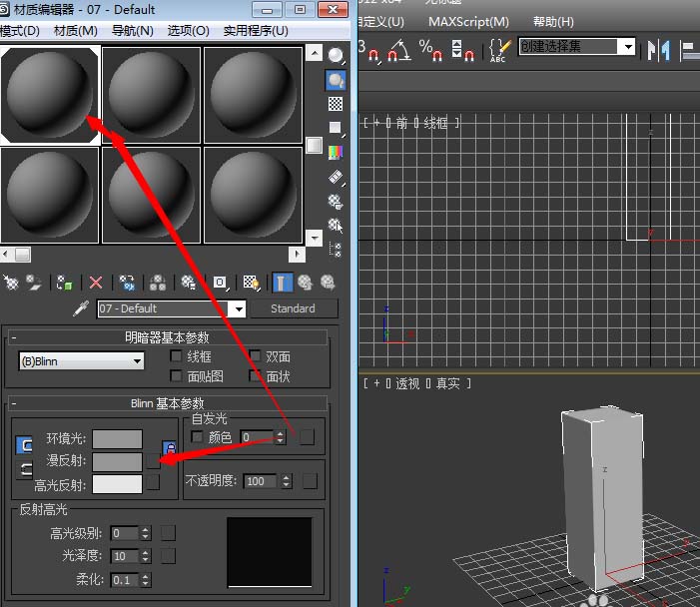
Task: Click the 自发光 map button
Action: pyautogui.click(x=307, y=437)
